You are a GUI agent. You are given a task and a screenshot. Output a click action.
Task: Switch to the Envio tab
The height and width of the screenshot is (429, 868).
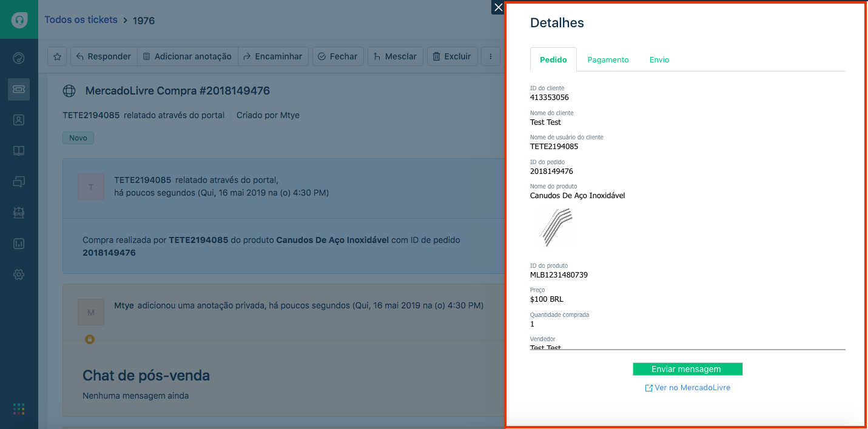click(659, 59)
